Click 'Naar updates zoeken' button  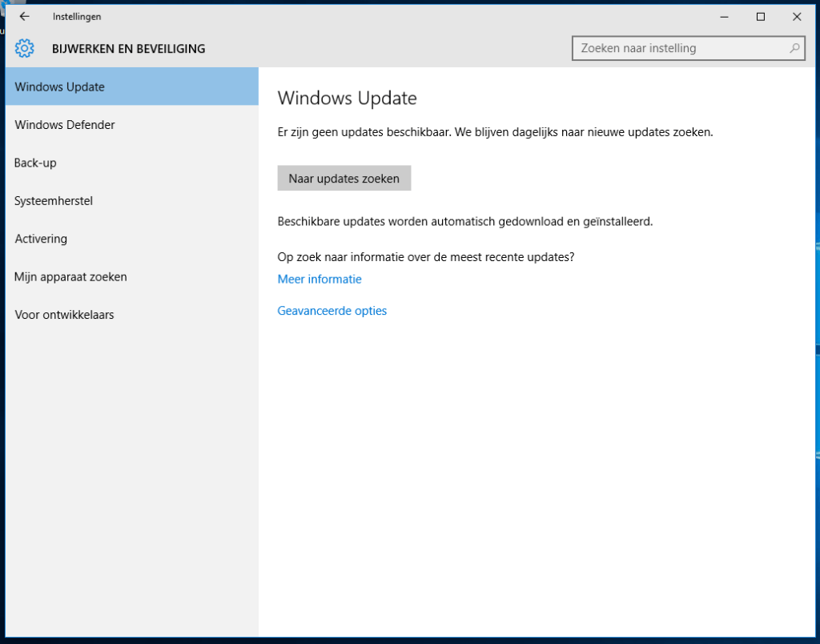coord(344,179)
